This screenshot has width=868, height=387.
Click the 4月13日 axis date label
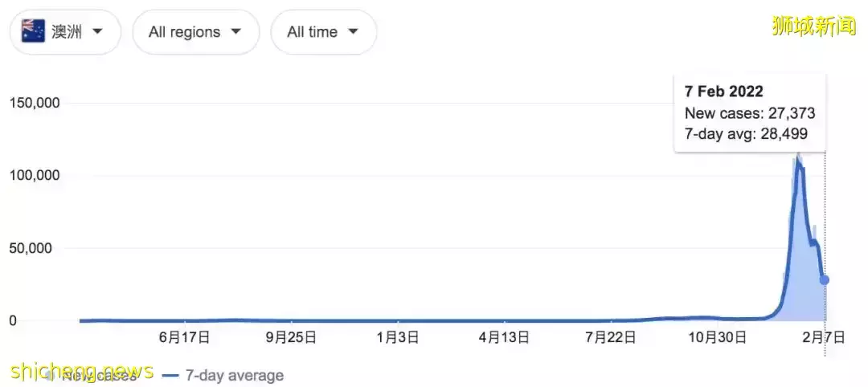(x=504, y=337)
